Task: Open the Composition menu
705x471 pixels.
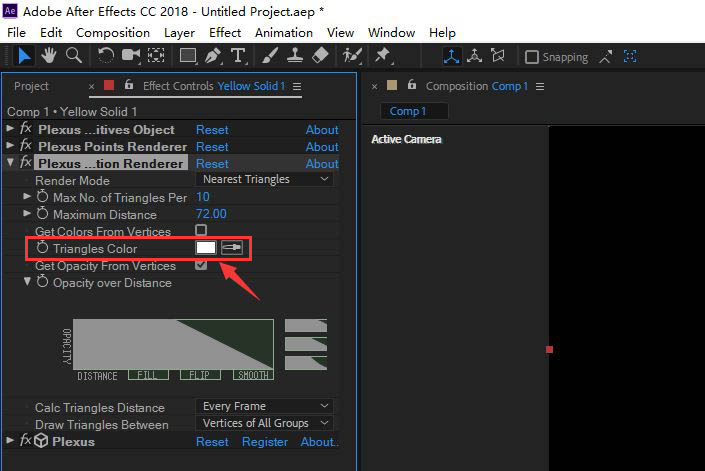Action: tap(112, 33)
